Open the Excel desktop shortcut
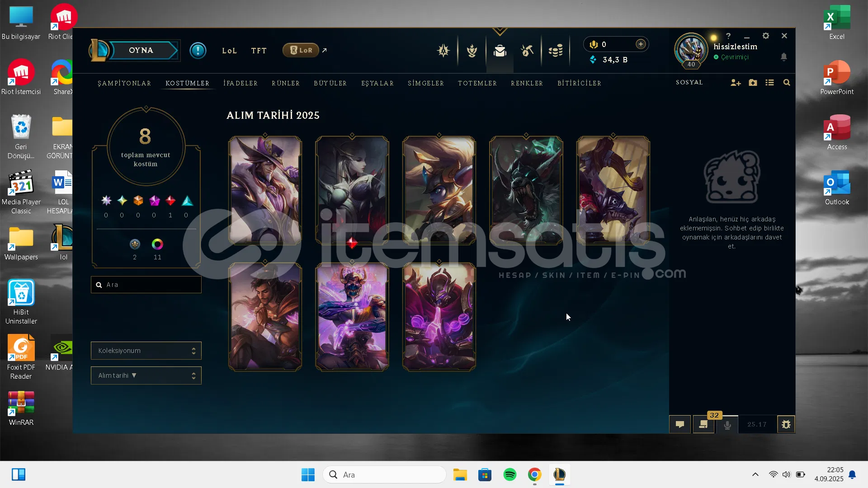 (x=837, y=22)
